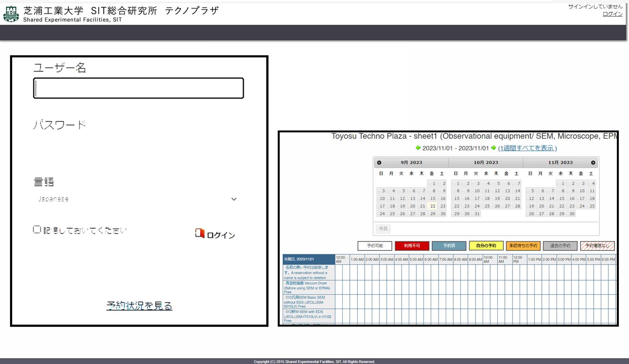The width and height of the screenshot is (629, 364).
Task: Open the 1週間すべてを表示 link
Action: [527, 148]
